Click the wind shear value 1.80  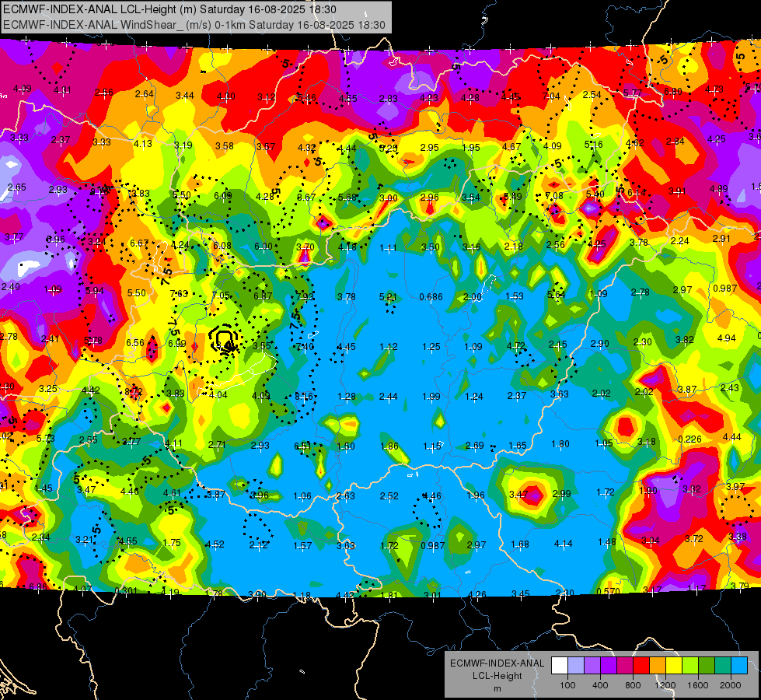pyautogui.click(x=560, y=443)
